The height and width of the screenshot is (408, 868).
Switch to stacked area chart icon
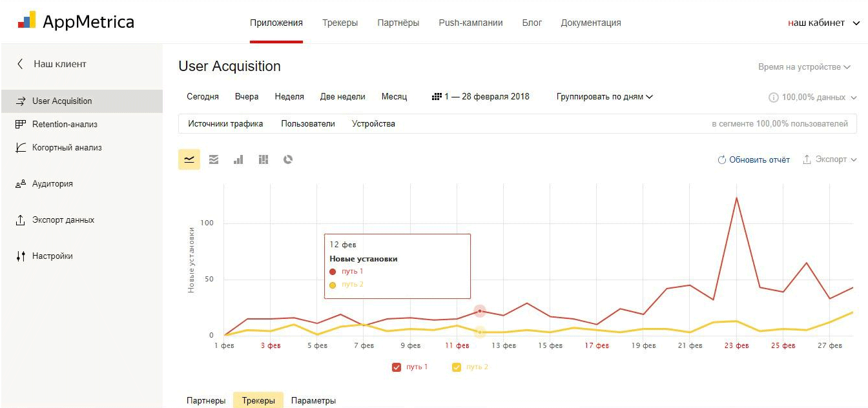(x=214, y=159)
